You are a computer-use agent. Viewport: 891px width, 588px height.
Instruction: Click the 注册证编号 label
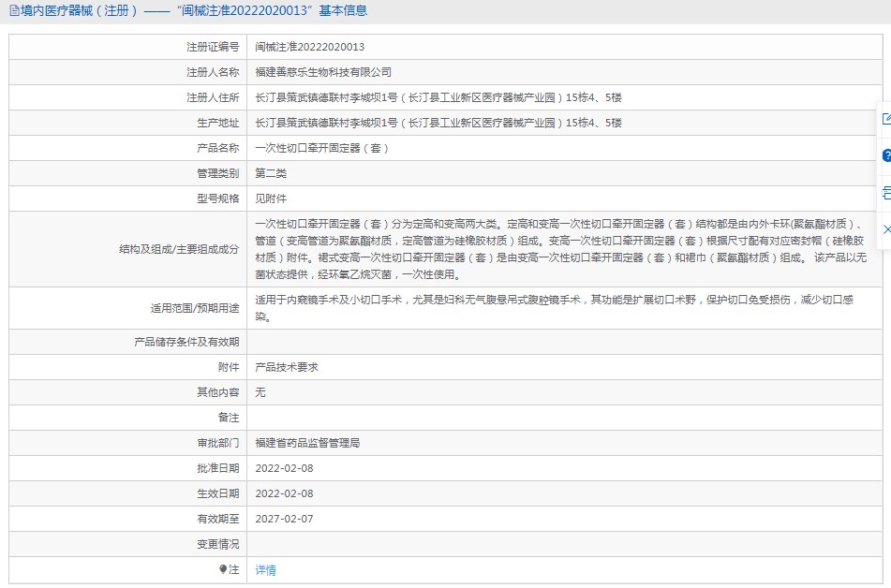pos(213,47)
